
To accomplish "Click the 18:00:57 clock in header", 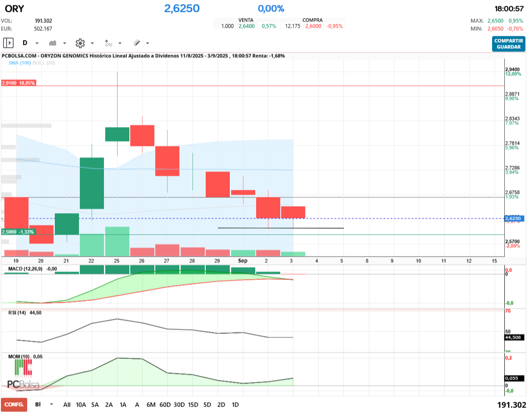I will pos(509,9).
